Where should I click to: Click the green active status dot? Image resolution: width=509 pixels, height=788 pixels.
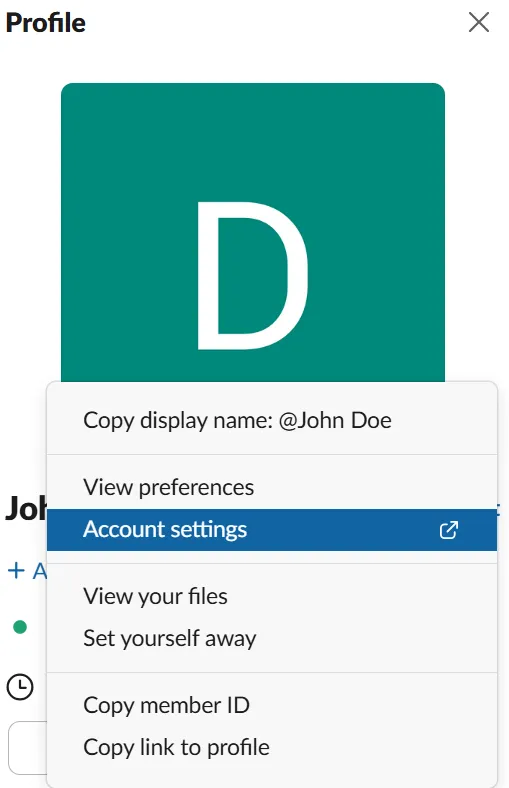point(20,627)
